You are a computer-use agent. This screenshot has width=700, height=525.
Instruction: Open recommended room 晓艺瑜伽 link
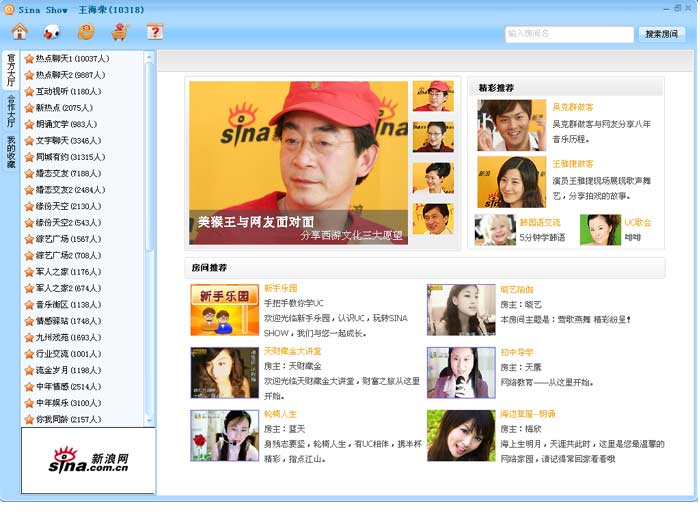tap(517, 290)
